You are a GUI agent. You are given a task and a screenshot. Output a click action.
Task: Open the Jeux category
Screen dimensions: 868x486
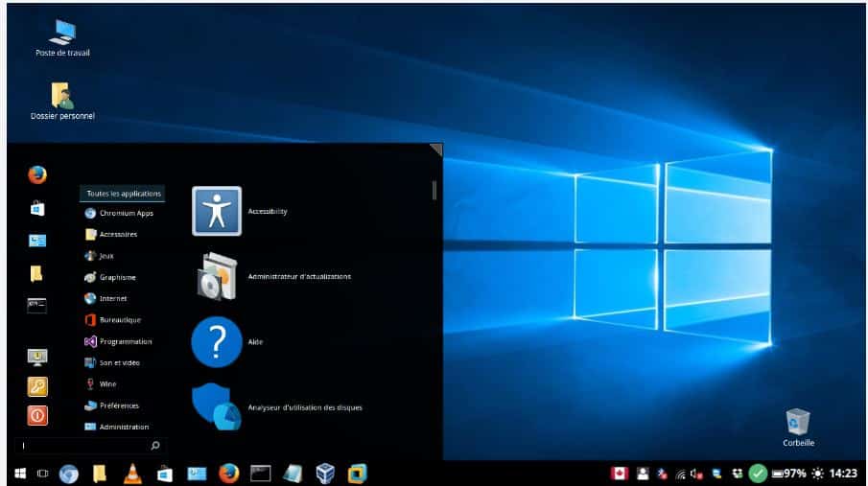(100, 256)
